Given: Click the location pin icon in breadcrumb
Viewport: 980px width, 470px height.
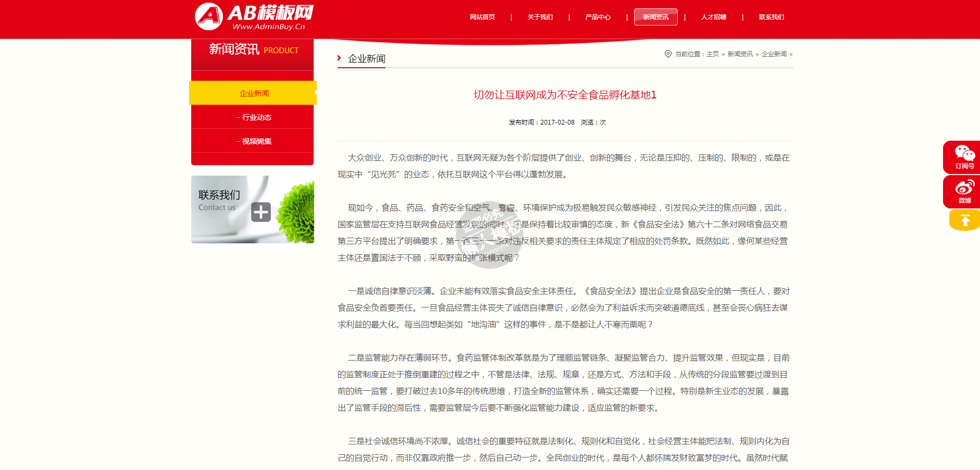Looking at the screenshot, I should click(668, 54).
